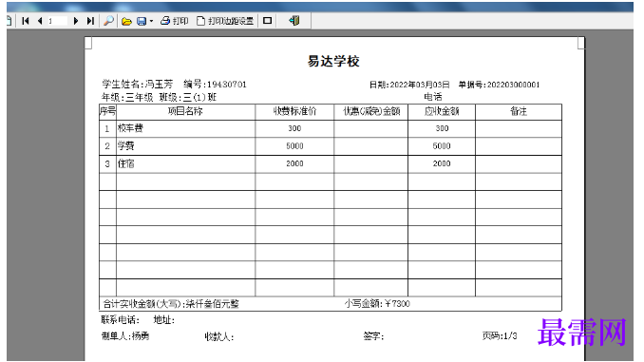Click the 序号 column header
This screenshot has height=362, width=644.
(x=107, y=111)
